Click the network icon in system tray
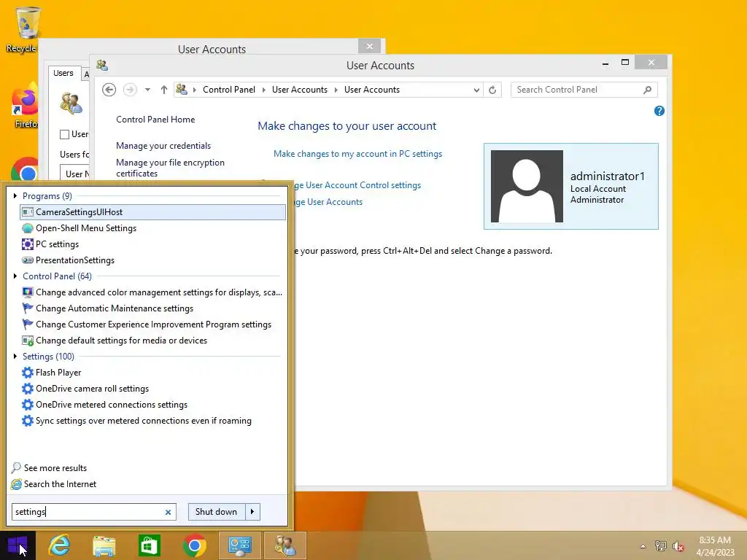747x560 pixels. pos(661,545)
